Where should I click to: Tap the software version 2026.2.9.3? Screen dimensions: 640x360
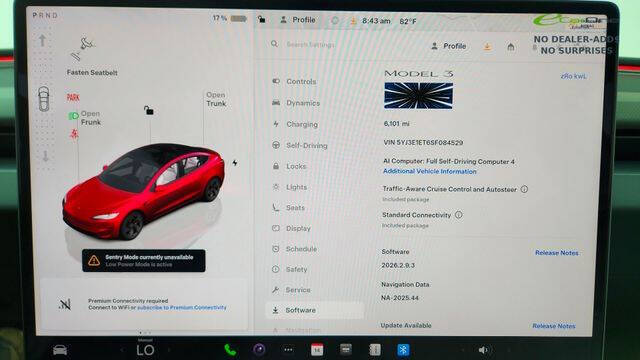click(x=398, y=265)
